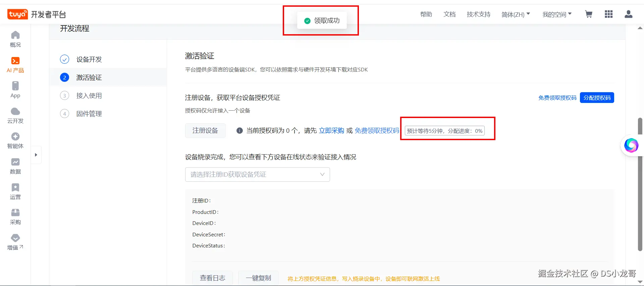The height and width of the screenshot is (286, 644).
Task: Click the 免费领取授权码 link after 立即采购
Action: 377,130
